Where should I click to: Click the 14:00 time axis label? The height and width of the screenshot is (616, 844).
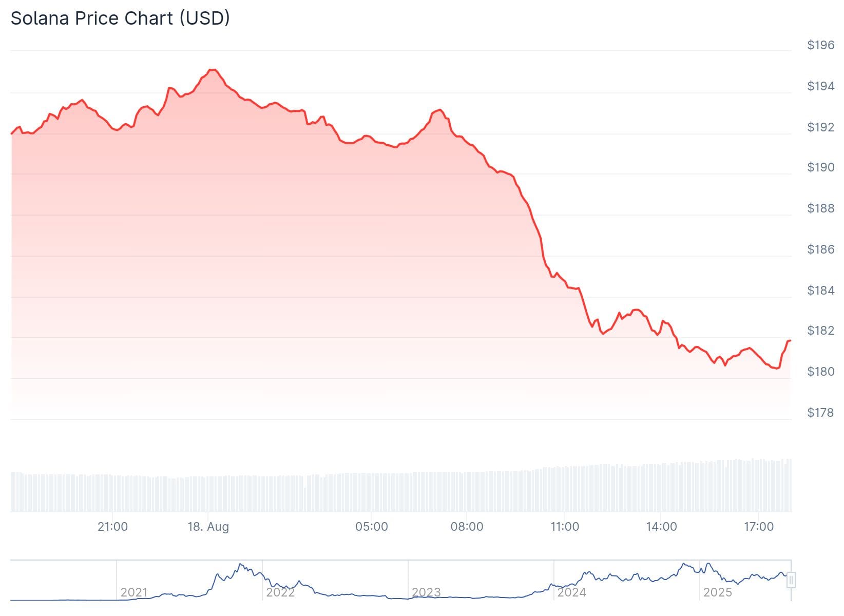661,527
